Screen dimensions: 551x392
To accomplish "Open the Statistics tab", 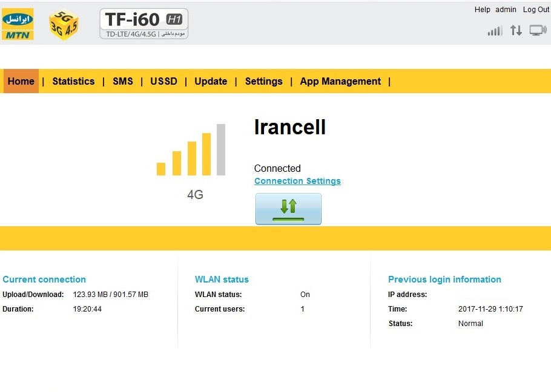I will pyautogui.click(x=73, y=82).
